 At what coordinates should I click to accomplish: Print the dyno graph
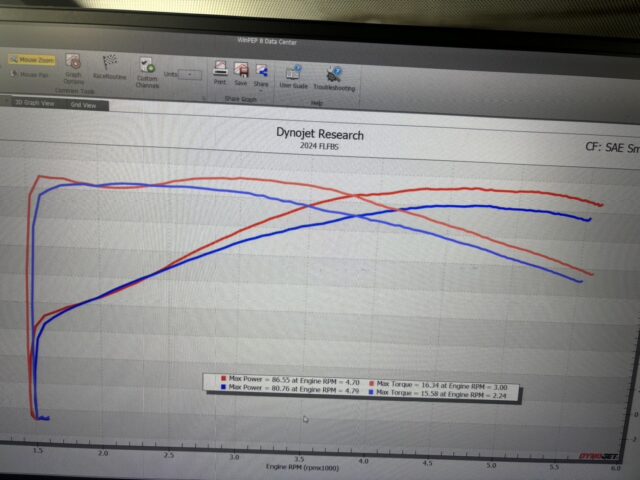(x=220, y=73)
